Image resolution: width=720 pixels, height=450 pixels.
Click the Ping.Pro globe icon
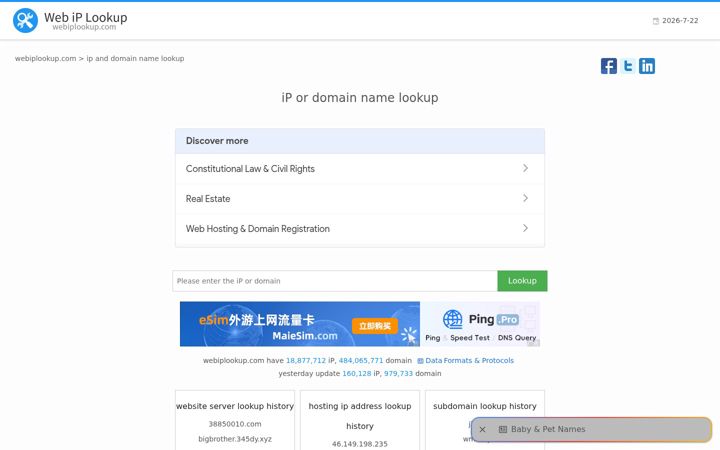pyautogui.click(x=452, y=319)
